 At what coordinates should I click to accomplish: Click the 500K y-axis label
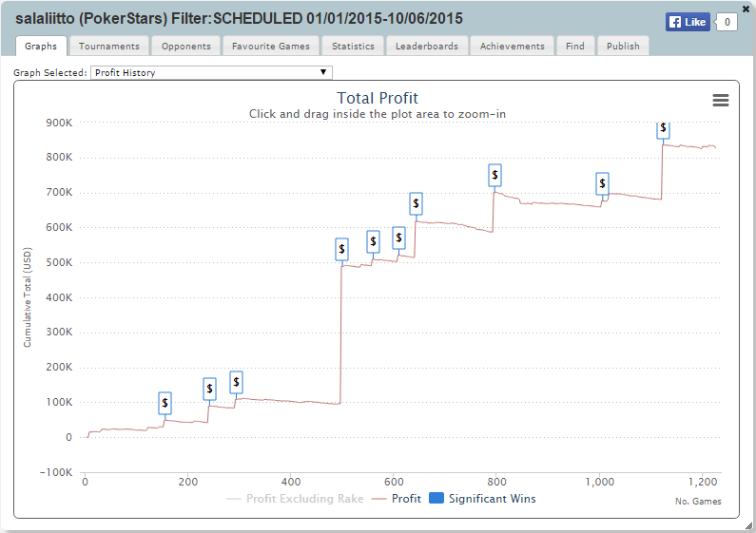coord(59,262)
